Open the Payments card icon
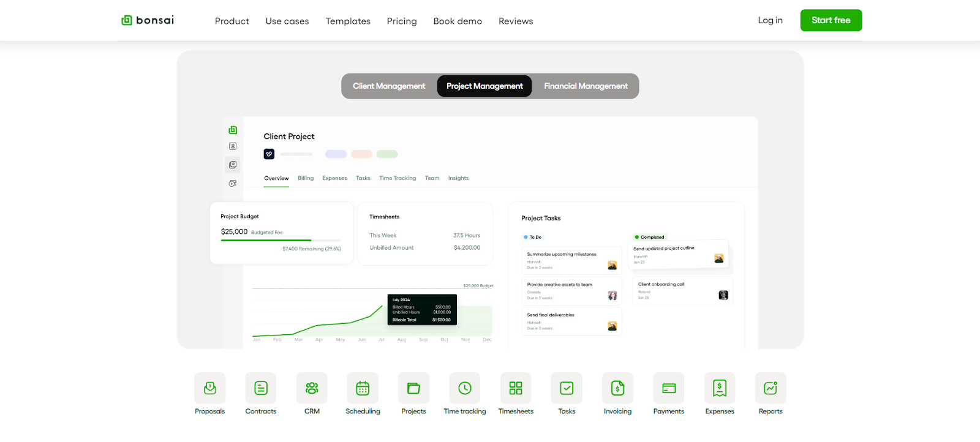Viewport: 980px width, 442px height. pyautogui.click(x=669, y=388)
